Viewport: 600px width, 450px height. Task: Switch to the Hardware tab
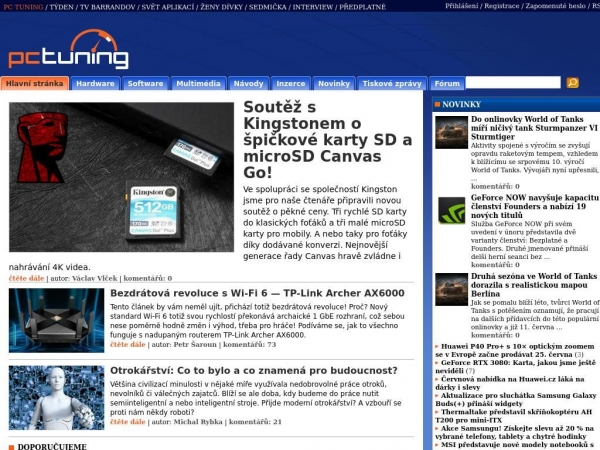pos(95,83)
